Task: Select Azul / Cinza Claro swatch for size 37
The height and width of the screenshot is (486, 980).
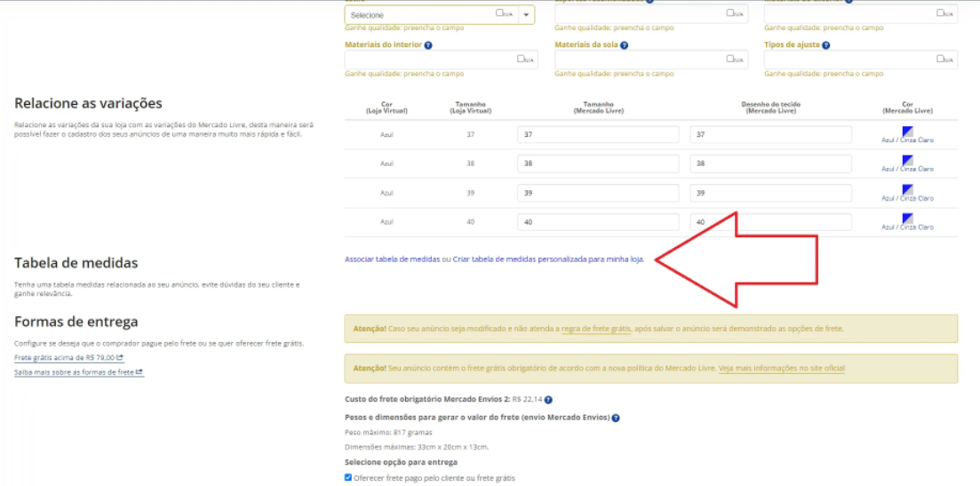Action: [x=907, y=131]
